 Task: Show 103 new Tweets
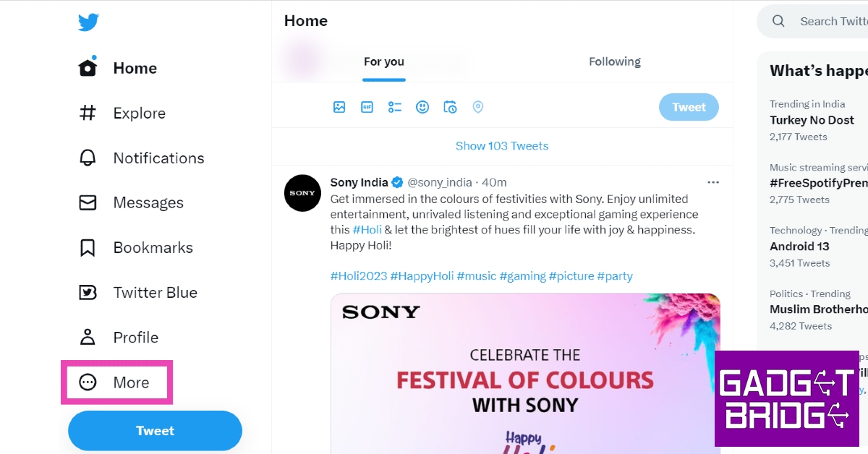click(x=502, y=146)
